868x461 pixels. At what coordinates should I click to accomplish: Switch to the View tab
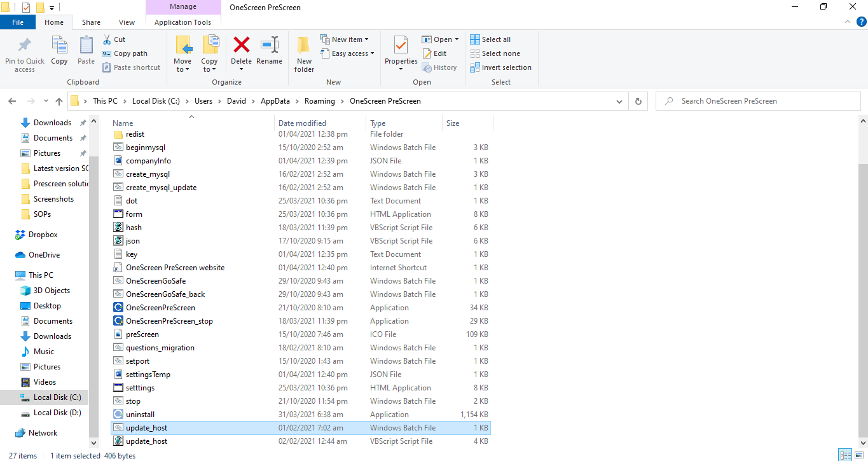coord(127,22)
